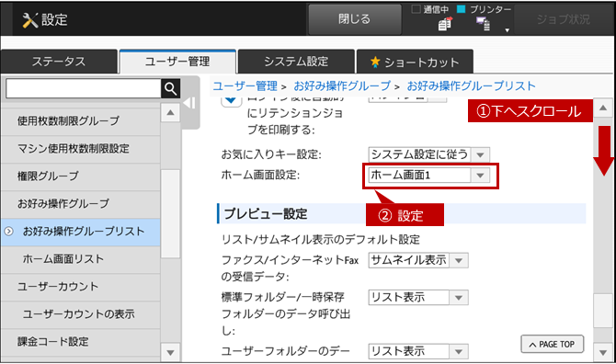616x364 pixels.
Task: Click the circled arrow icon beside お好み操作グループリスト
Action: tap(8, 232)
